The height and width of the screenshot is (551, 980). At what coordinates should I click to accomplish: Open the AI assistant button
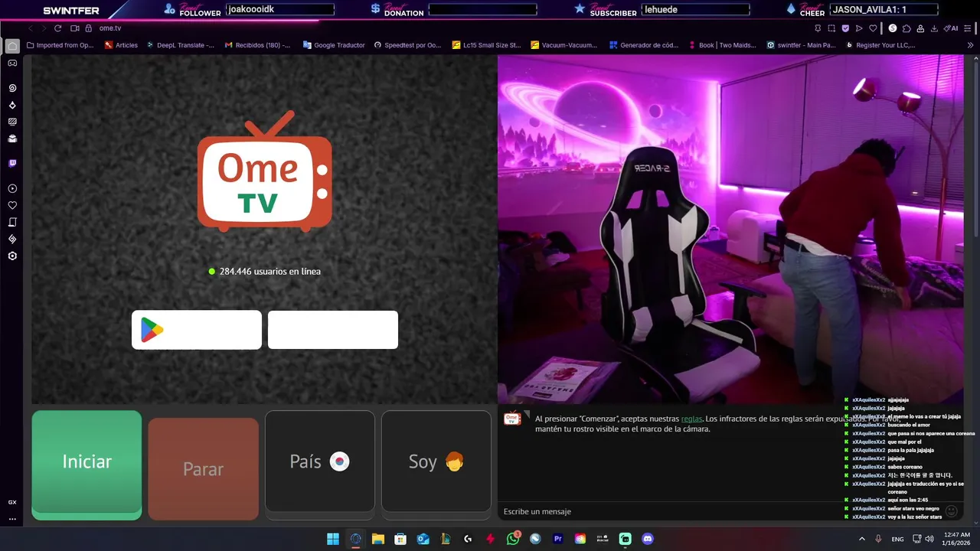coord(950,28)
